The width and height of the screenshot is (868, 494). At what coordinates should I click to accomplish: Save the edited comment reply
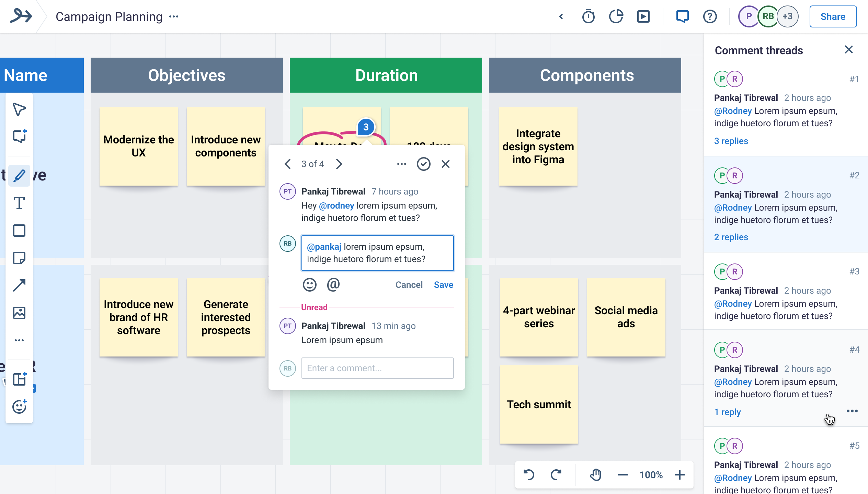click(443, 285)
